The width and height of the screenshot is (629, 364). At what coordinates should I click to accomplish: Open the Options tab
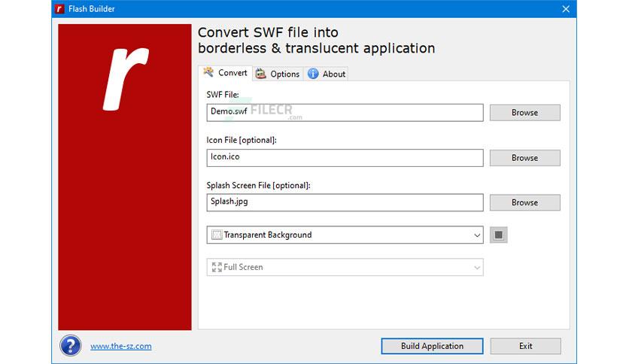(x=278, y=74)
